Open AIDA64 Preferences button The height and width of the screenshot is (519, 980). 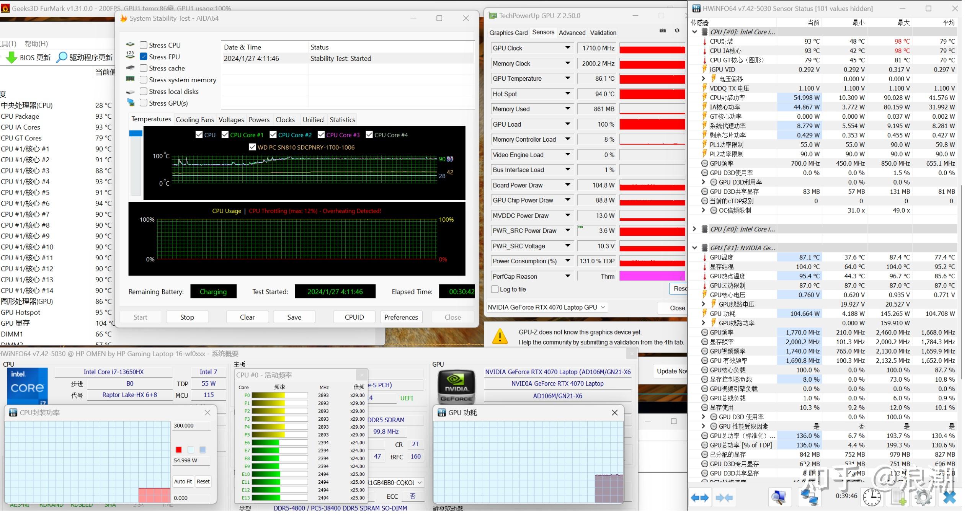[x=401, y=317]
